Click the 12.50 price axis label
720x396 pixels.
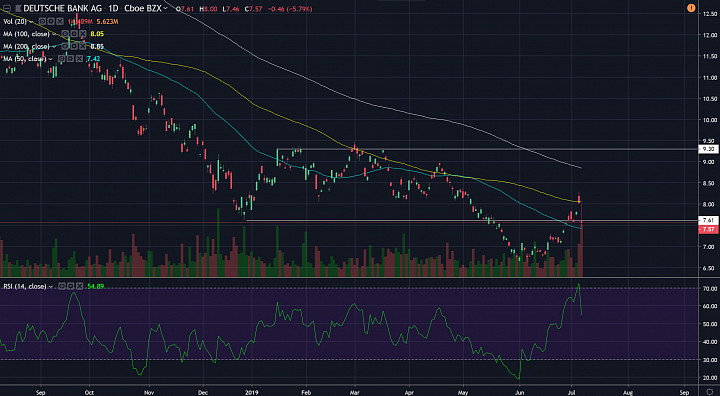click(x=709, y=14)
